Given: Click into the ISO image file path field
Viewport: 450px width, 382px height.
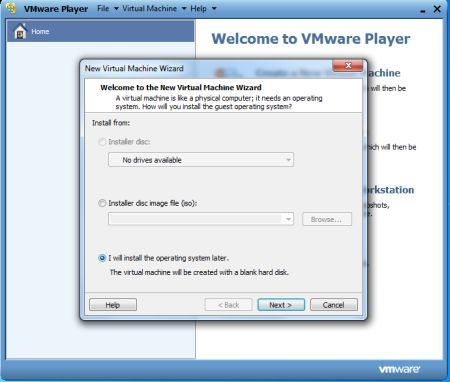Looking at the screenshot, I should (196, 219).
